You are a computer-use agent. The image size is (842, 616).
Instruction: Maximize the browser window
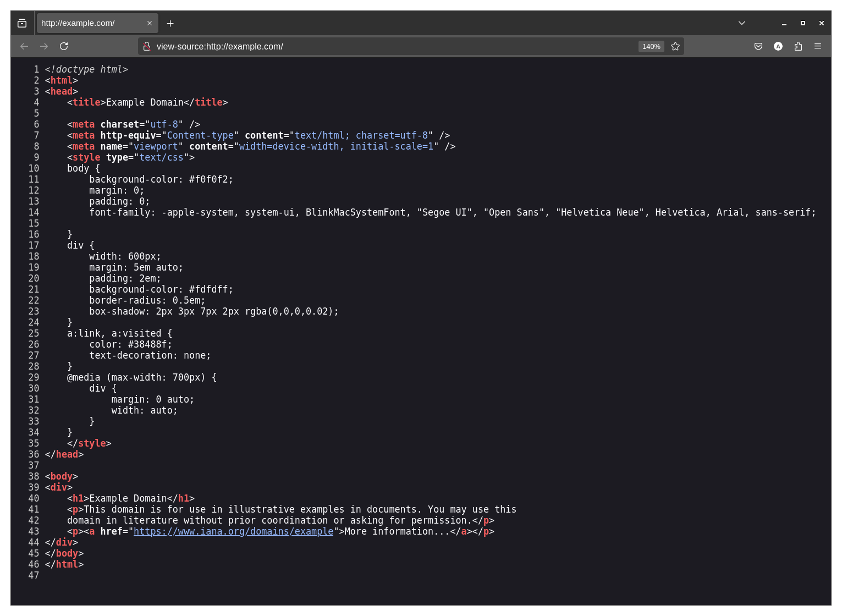pyautogui.click(x=803, y=23)
